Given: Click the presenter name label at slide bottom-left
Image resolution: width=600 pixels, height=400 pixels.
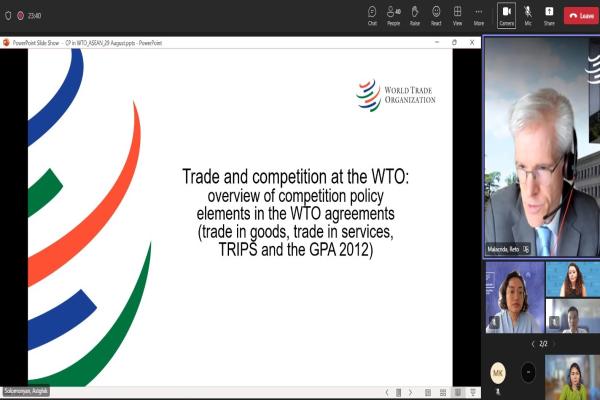Looking at the screenshot, I should (x=26, y=391).
